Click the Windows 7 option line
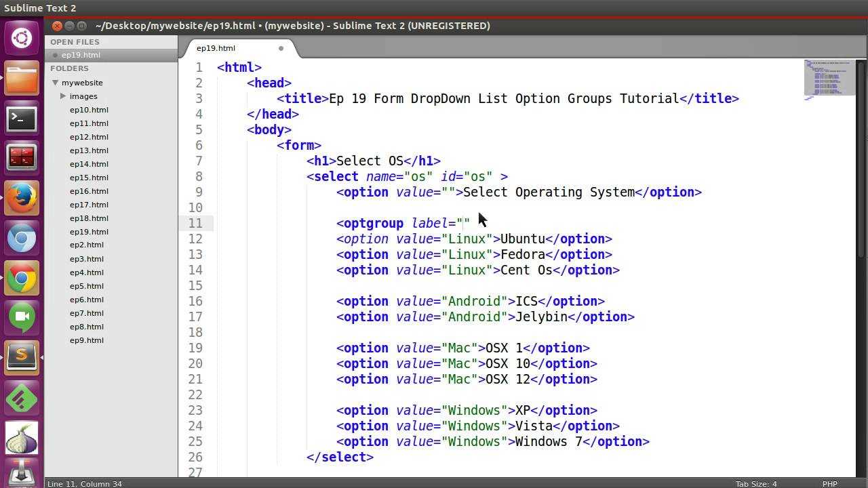 pyautogui.click(x=493, y=441)
